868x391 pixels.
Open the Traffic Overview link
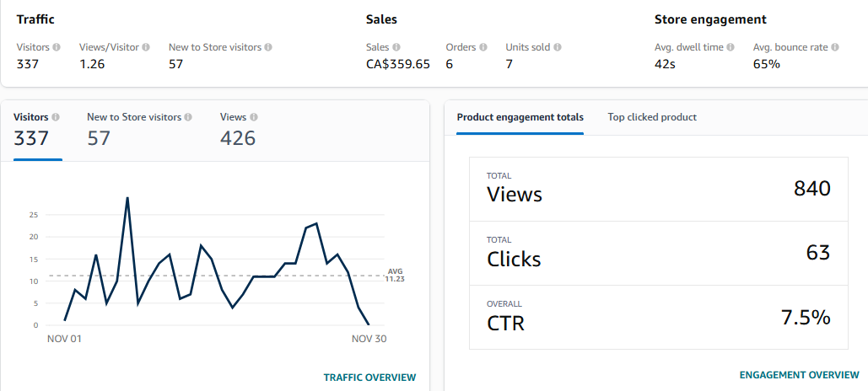coord(369,377)
